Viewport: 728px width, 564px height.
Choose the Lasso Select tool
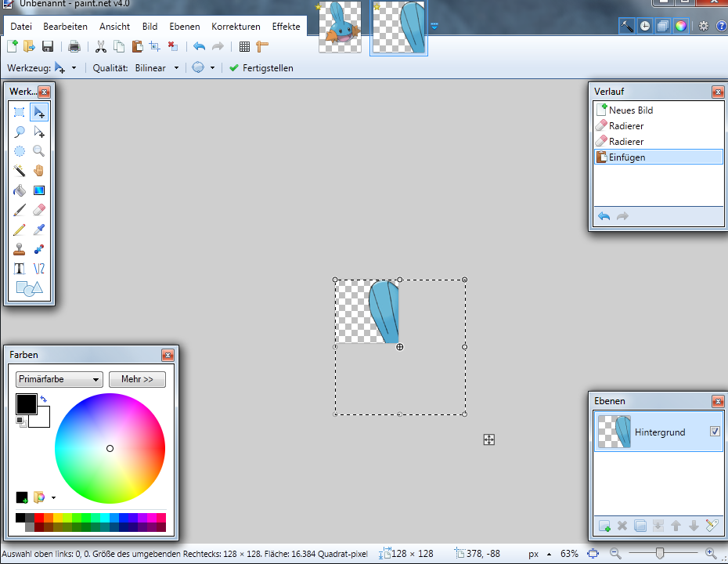tap(19, 132)
